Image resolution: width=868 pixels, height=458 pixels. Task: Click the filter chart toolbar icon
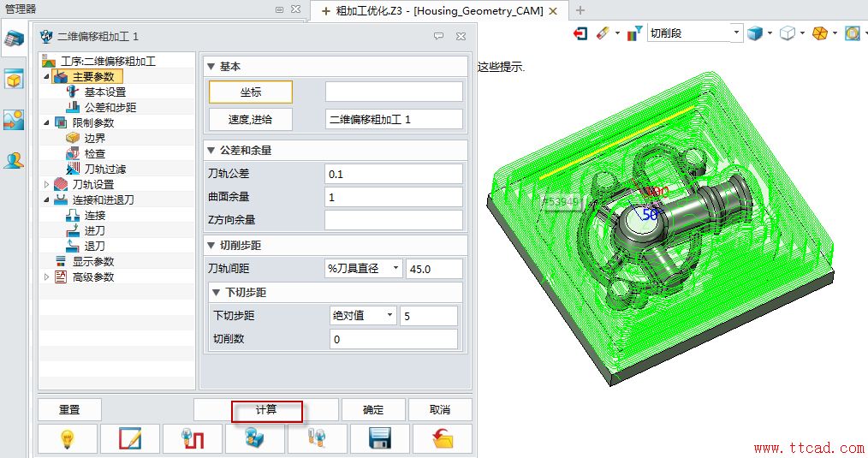point(634,33)
